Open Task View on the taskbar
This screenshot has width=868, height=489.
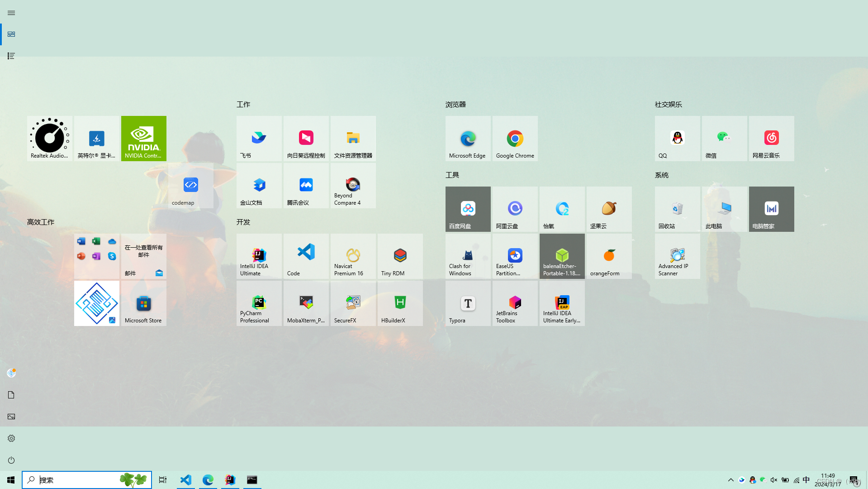coord(163,480)
